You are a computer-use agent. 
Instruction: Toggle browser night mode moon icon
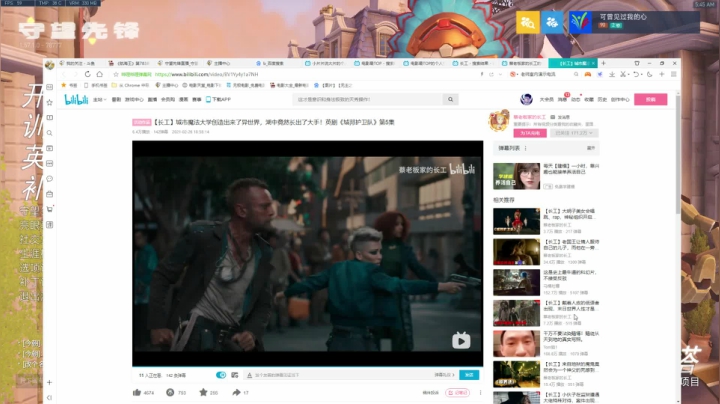click(649, 74)
